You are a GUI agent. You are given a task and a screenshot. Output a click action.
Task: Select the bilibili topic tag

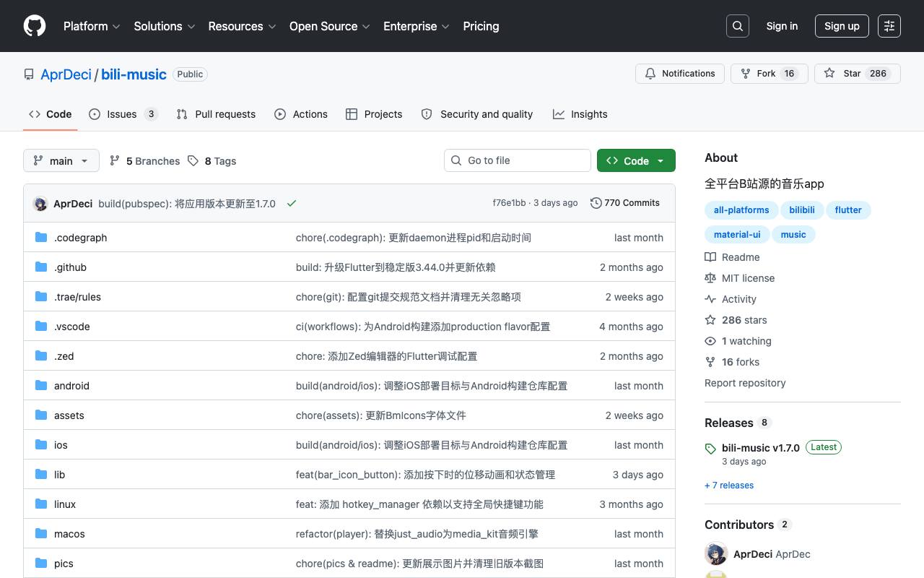click(x=801, y=210)
